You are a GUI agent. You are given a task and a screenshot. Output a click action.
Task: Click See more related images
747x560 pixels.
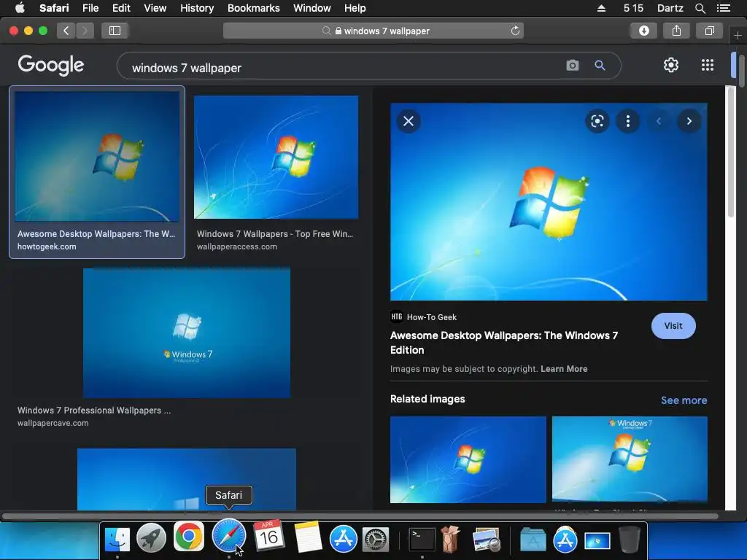tap(684, 400)
